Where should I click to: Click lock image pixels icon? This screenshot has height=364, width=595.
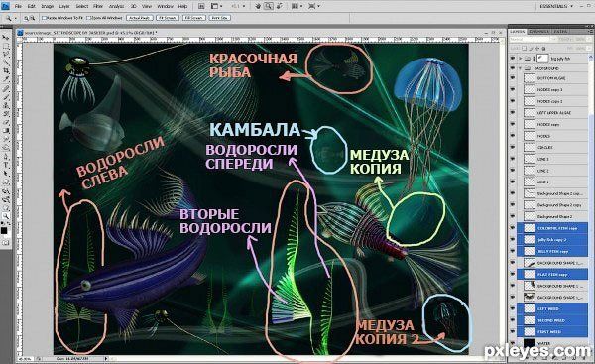coord(531,49)
